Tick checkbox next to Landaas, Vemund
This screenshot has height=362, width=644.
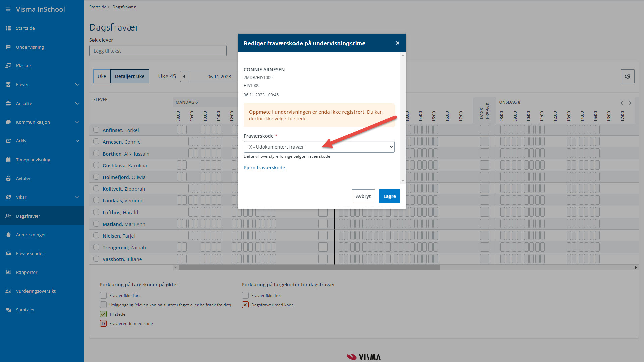point(96,200)
